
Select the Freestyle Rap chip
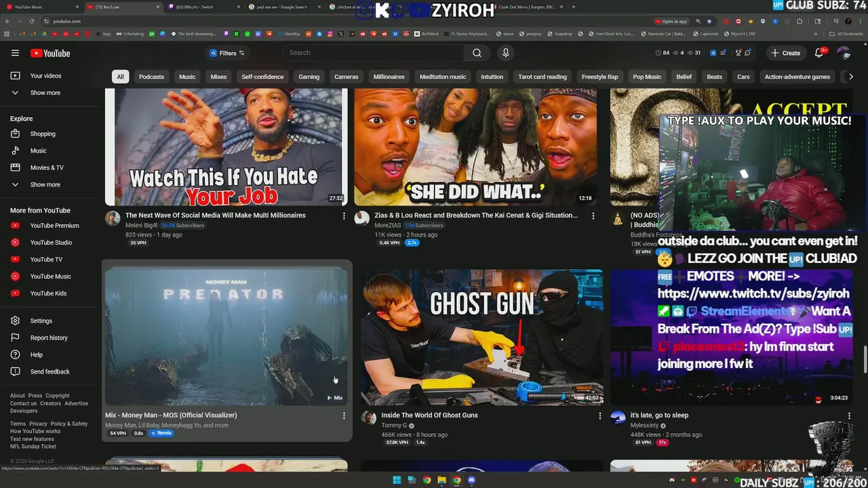coord(599,77)
